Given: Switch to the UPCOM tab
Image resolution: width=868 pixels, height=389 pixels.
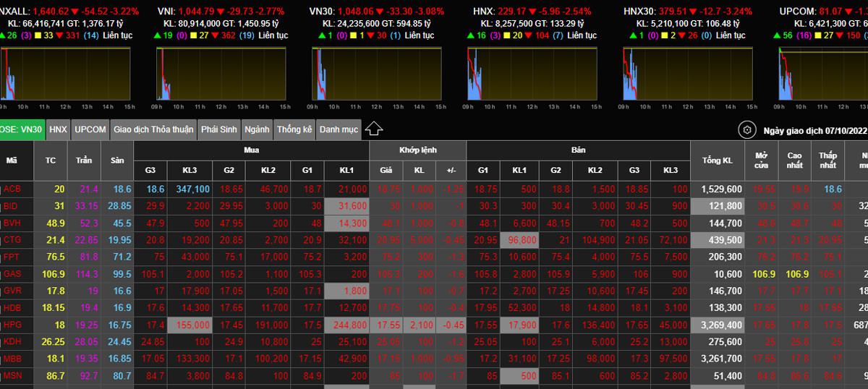Looking at the screenshot, I should coord(90,129).
